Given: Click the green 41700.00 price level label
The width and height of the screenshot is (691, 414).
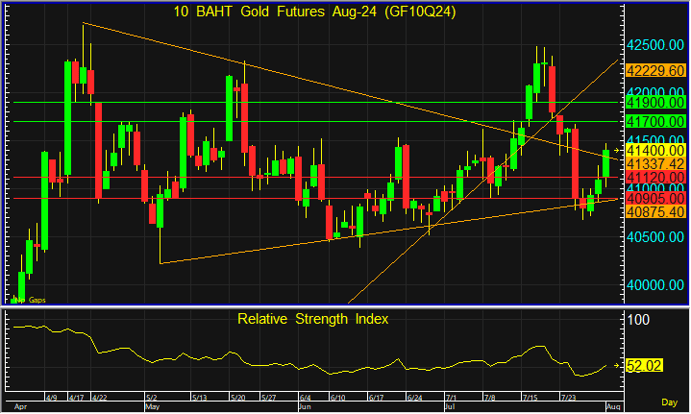Looking at the screenshot, I should [x=654, y=121].
